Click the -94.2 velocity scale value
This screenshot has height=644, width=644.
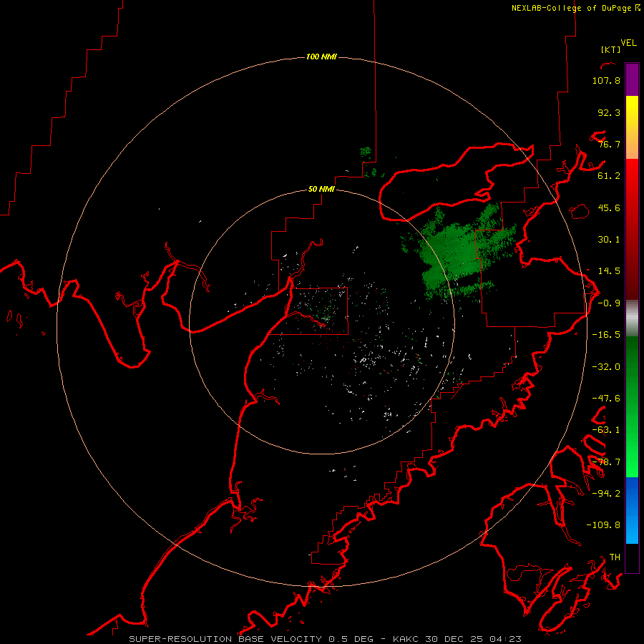tap(606, 494)
